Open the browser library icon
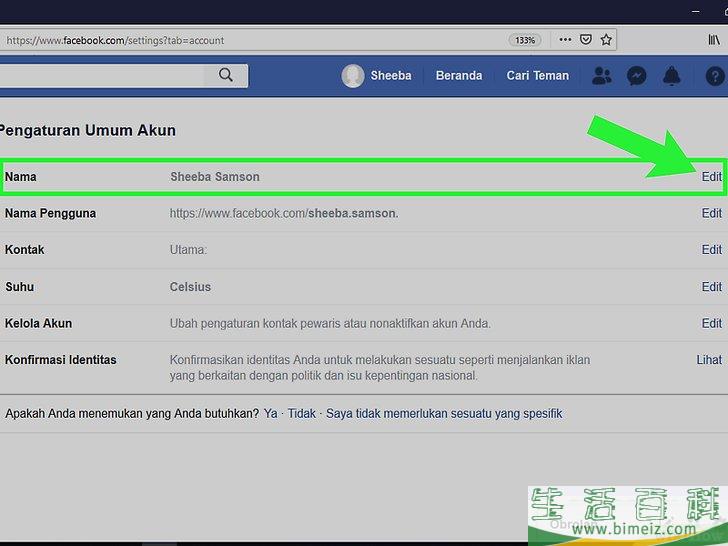The image size is (728, 546). pyautogui.click(x=714, y=40)
